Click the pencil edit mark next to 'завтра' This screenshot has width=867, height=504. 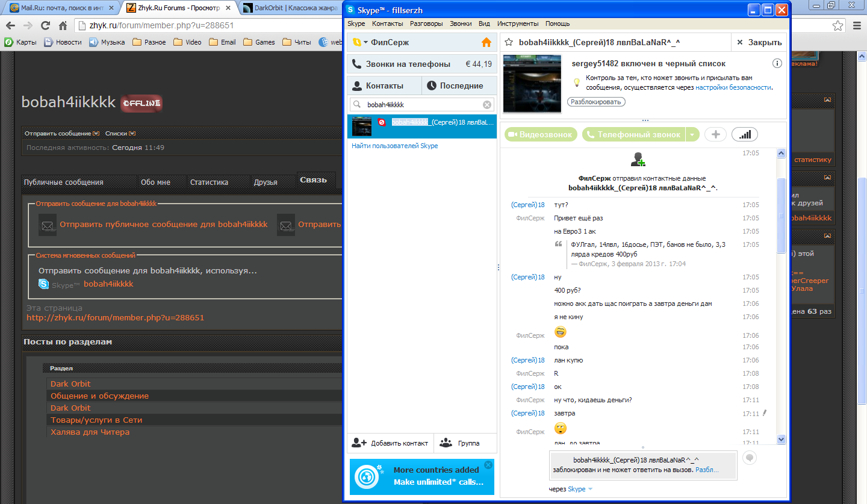coord(765,412)
